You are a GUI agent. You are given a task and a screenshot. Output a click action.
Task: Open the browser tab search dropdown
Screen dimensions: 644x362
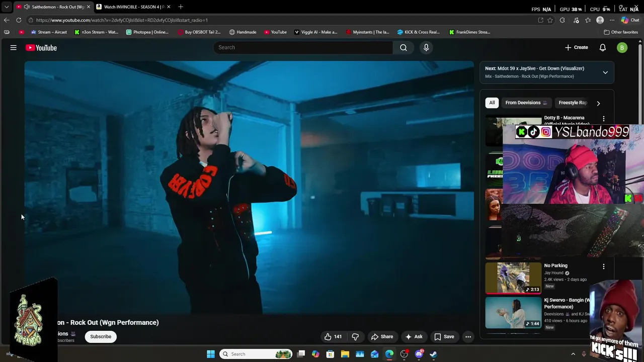7,7
